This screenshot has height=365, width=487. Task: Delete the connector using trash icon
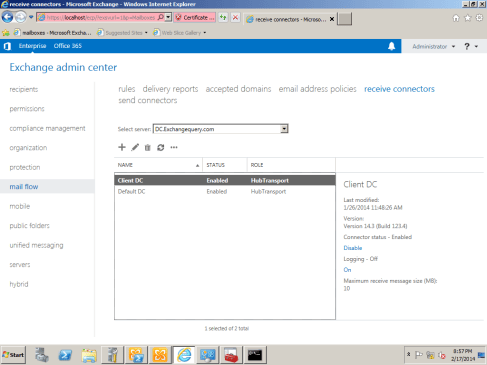(148, 147)
